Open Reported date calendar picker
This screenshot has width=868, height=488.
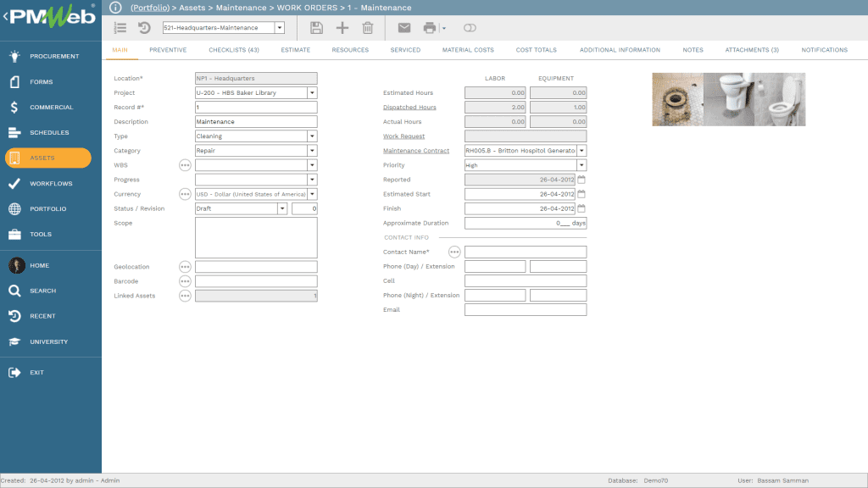click(581, 180)
